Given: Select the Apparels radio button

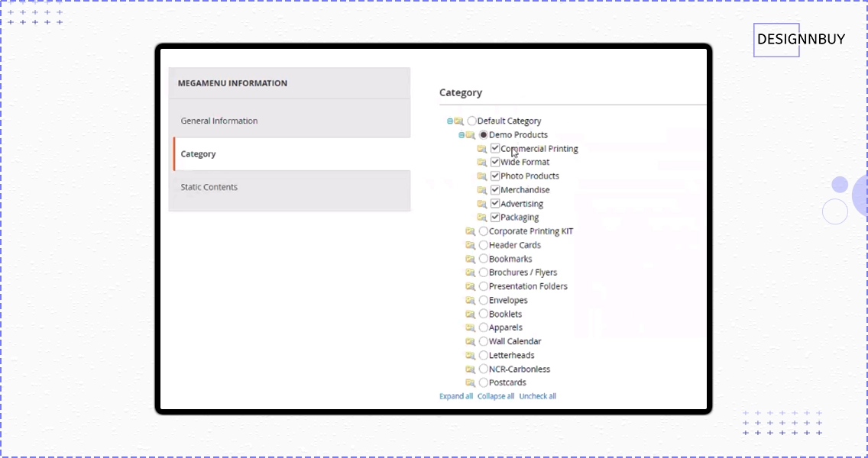Looking at the screenshot, I should click(x=484, y=327).
